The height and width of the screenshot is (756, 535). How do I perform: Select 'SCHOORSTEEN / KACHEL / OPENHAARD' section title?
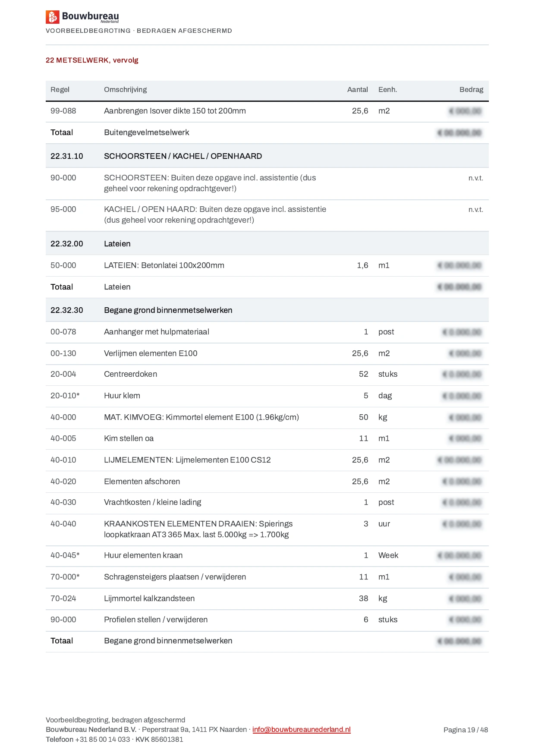coord(183,156)
